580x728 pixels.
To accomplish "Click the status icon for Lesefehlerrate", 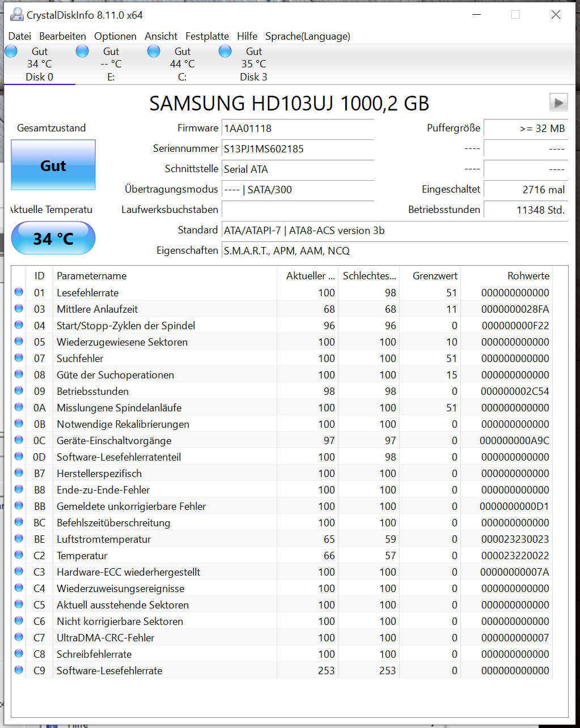I will [19, 292].
